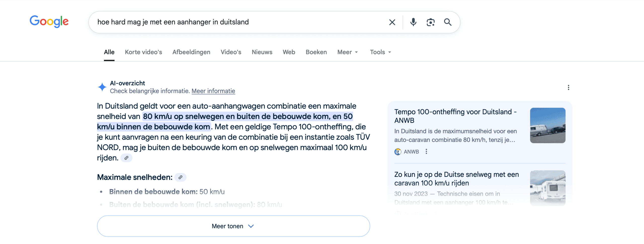Follow the 'Meer informatie' link

[x=213, y=91]
